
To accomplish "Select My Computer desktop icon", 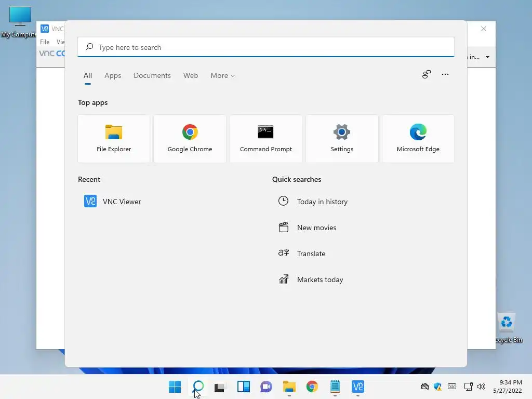I will coord(20,22).
